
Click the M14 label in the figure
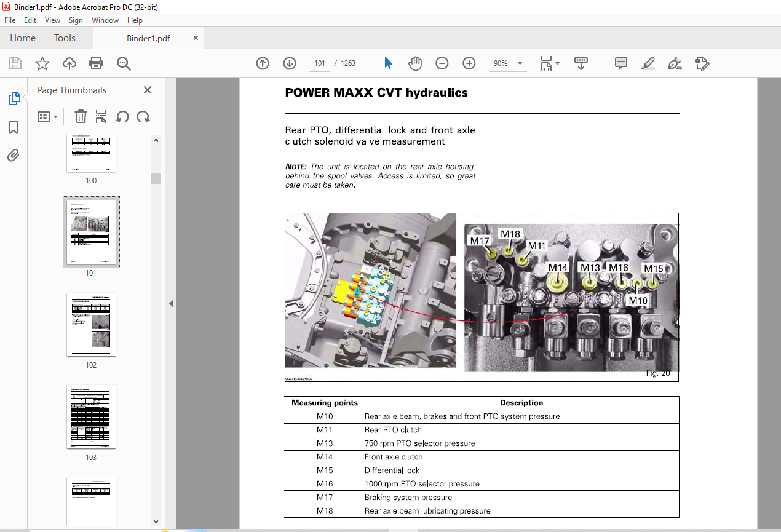(x=558, y=268)
